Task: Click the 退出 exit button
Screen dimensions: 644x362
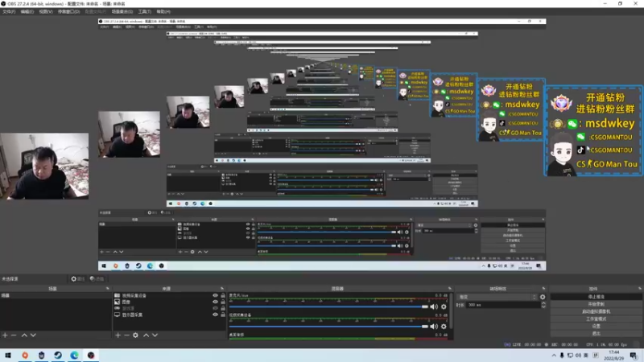Action: 596,334
